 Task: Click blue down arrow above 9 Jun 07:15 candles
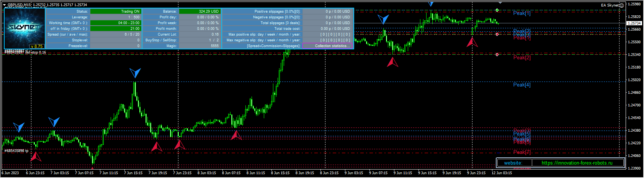[x=383, y=19]
